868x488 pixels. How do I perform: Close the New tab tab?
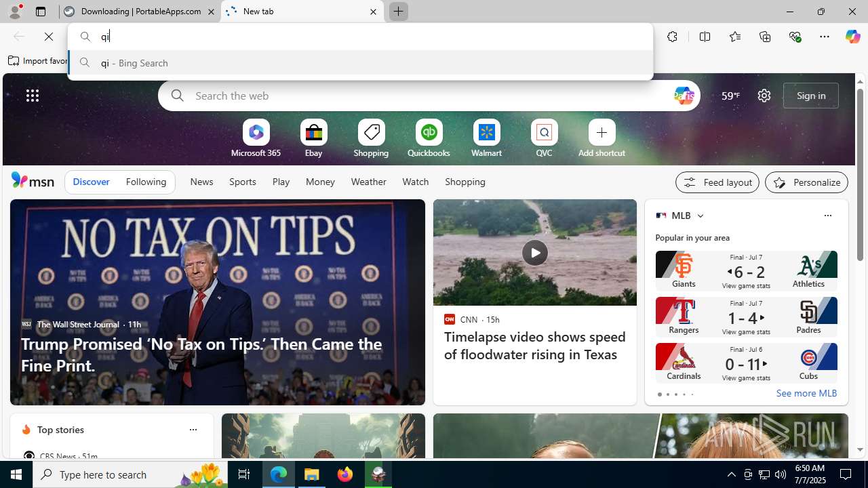(373, 12)
